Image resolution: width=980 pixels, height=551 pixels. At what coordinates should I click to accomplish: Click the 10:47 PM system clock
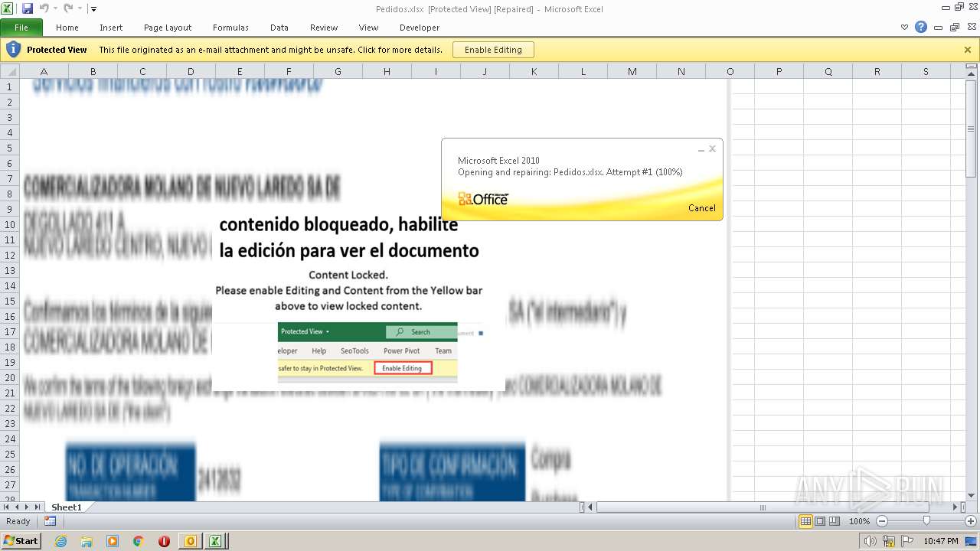coord(941,541)
